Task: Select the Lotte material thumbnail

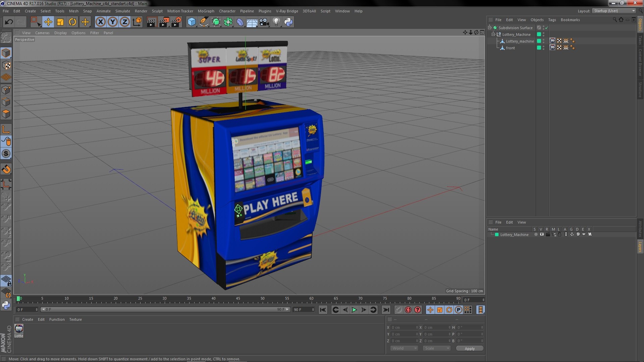Action: point(19,329)
